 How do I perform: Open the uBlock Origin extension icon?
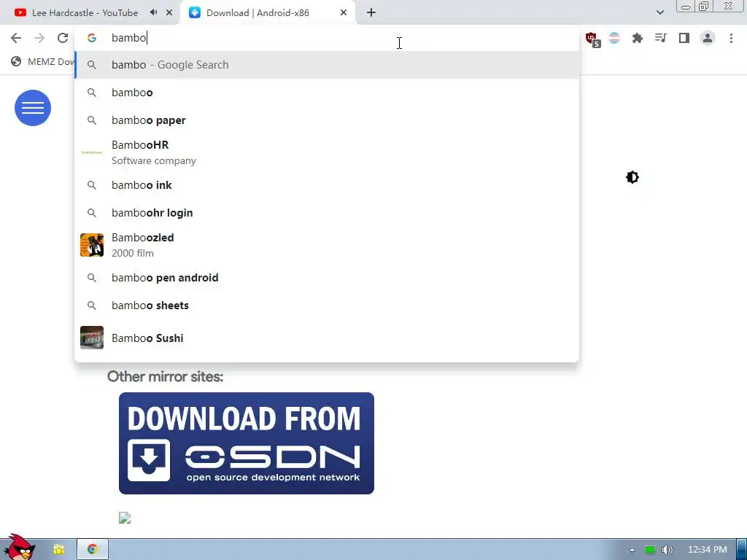592,39
